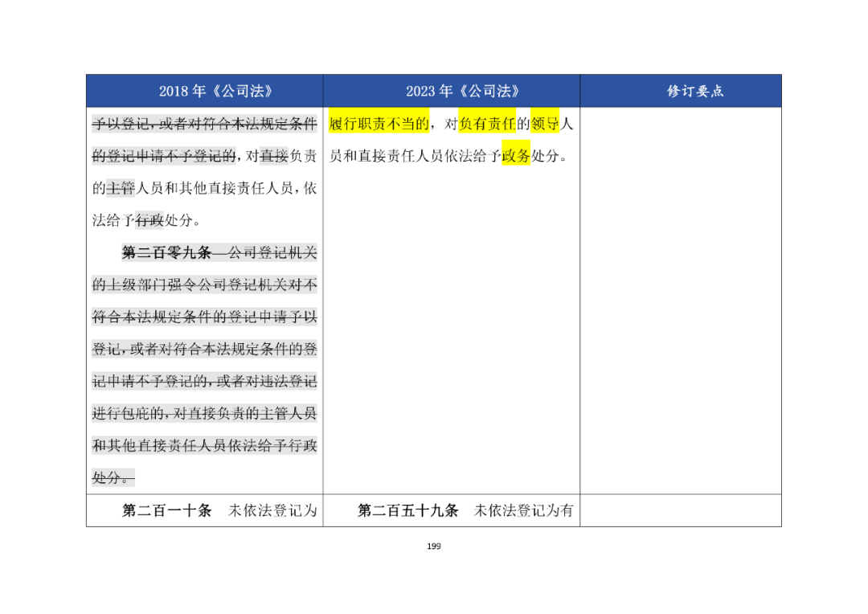Click the struck-through word 主管 in left column
Screen dimensions: 868x614
point(121,188)
